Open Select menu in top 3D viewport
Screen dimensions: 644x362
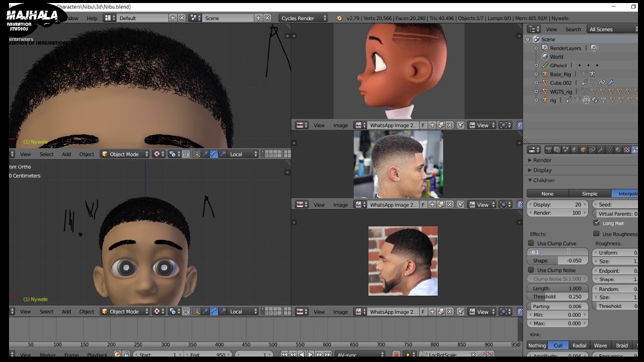(x=46, y=154)
